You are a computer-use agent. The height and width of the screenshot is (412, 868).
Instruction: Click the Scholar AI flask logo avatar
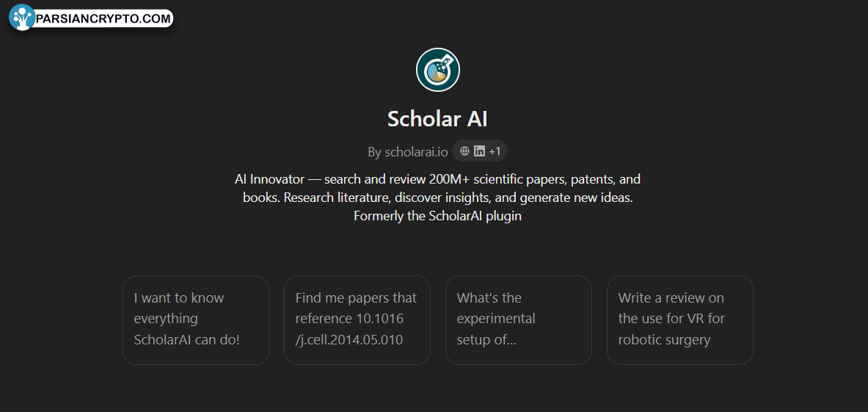pyautogui.click(x=438, y=70)
